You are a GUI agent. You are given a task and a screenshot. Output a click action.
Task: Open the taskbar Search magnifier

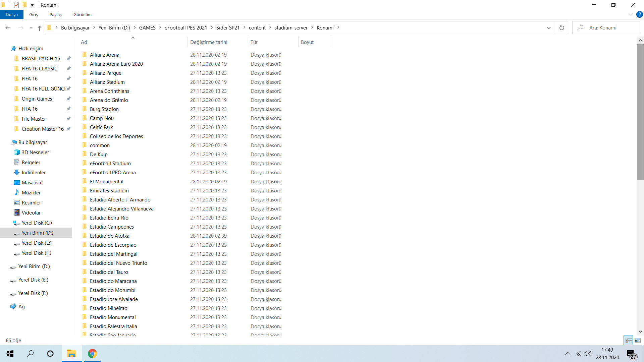30,354
